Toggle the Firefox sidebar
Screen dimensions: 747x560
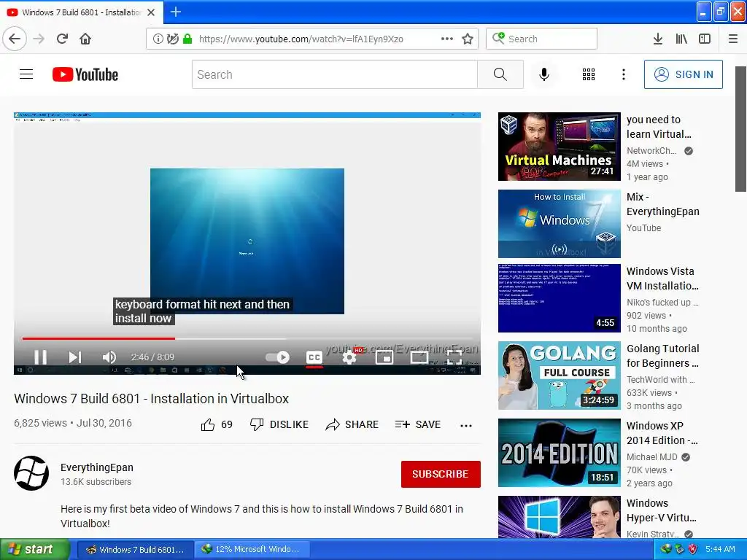[705, 39]
